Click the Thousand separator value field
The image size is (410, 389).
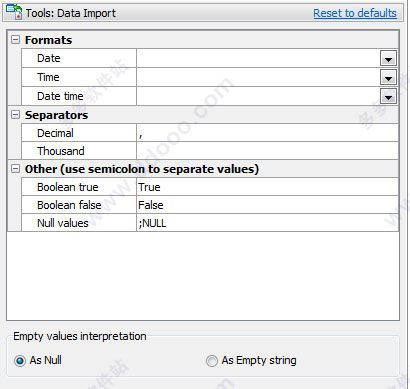tap(267, 151)
